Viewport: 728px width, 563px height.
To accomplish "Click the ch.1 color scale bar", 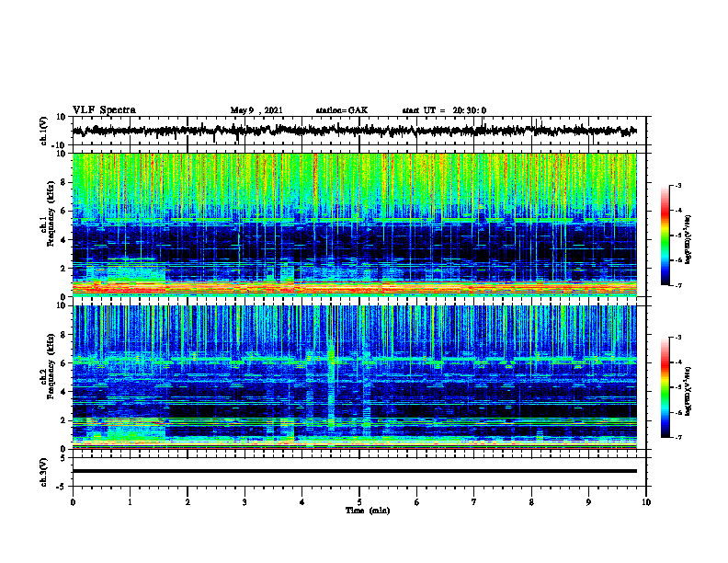I will [665, 236].
